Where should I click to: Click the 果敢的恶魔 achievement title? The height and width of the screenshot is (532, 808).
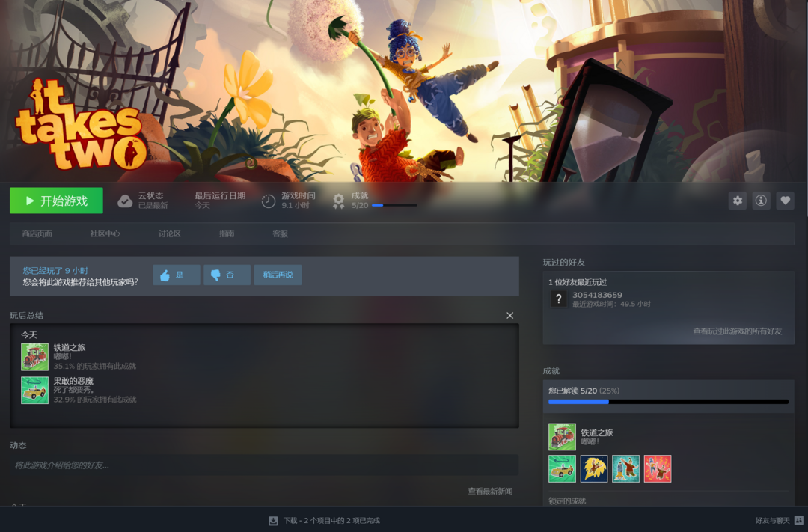(73, 381)
